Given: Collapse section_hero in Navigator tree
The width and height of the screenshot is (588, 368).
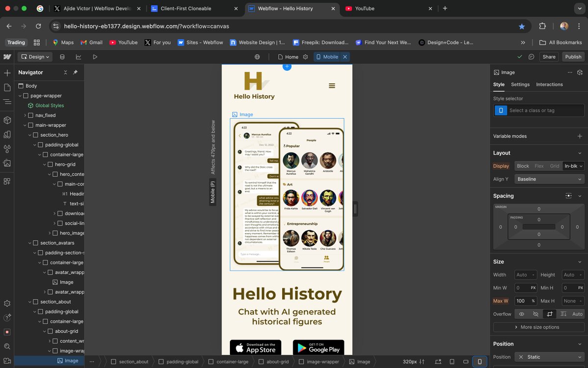Looking at the screenshot, I should tap(30, 135).
